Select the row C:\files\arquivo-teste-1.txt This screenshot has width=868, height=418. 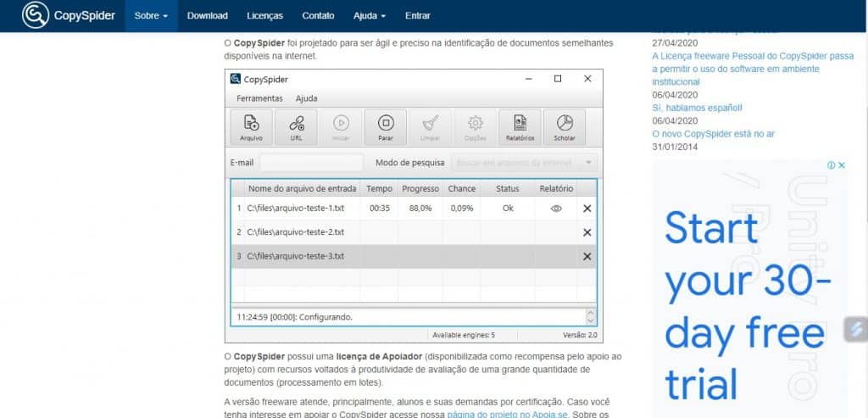414,209
